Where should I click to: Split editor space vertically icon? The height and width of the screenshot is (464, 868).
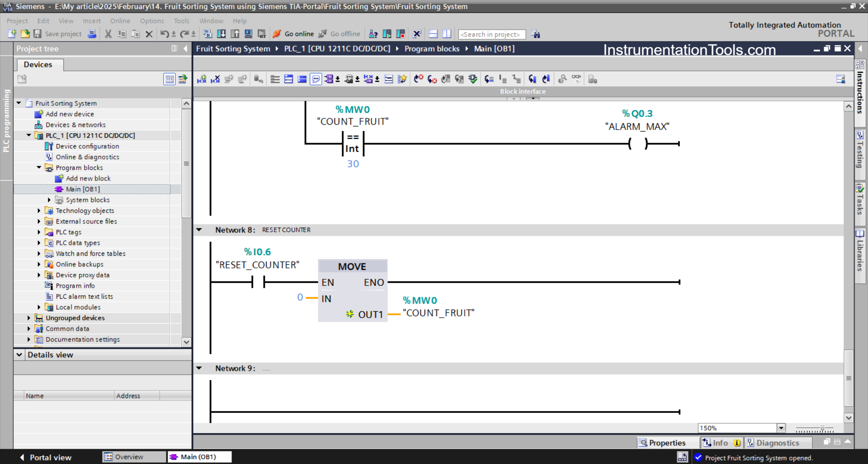(447, 34)
